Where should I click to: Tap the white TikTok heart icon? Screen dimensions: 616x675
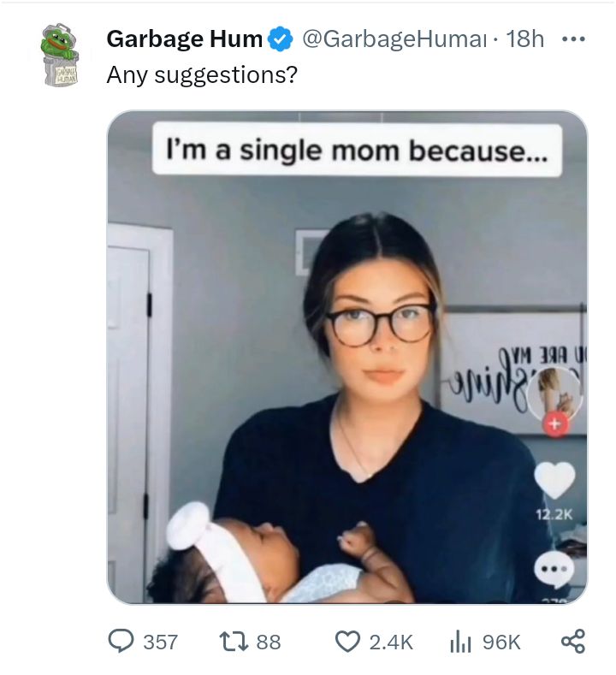pyautogui.click(x=554, y=481)
